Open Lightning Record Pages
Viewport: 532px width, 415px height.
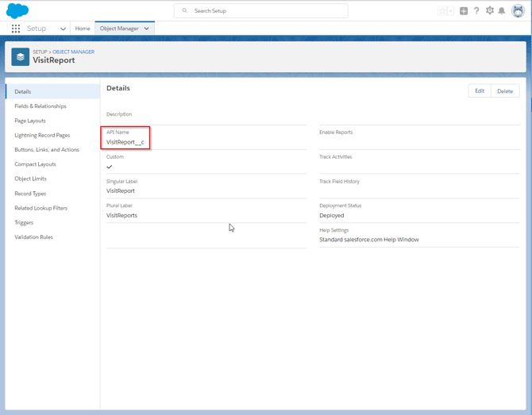coord(42,135)
